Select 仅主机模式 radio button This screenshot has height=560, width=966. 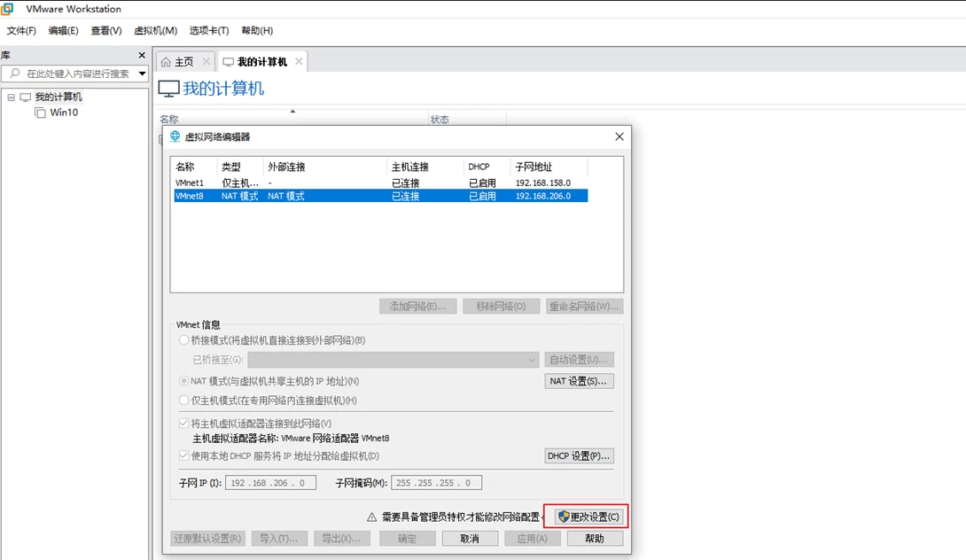(183, 400)
